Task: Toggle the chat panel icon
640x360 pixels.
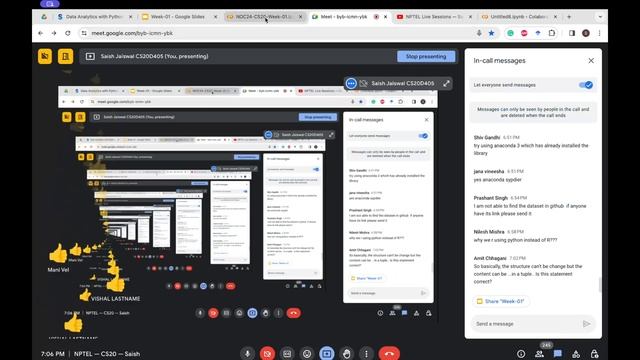Action: [558, 354]
